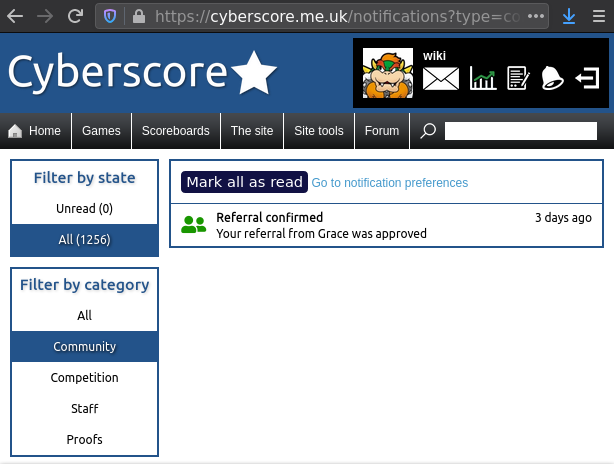The width and height of the screenshot is (614, 464).
Task: Reload the current page
Action: pyautogui.click(x=75, y=16)
